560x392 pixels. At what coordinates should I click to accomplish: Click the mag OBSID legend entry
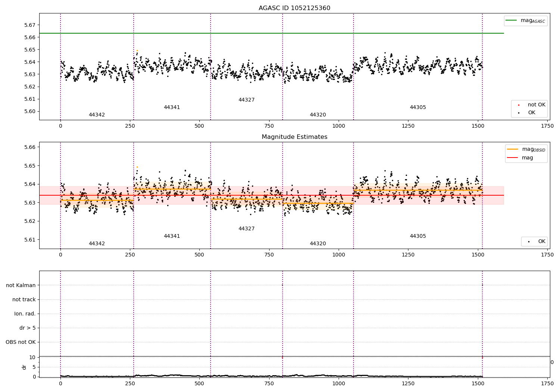(526, 149)
